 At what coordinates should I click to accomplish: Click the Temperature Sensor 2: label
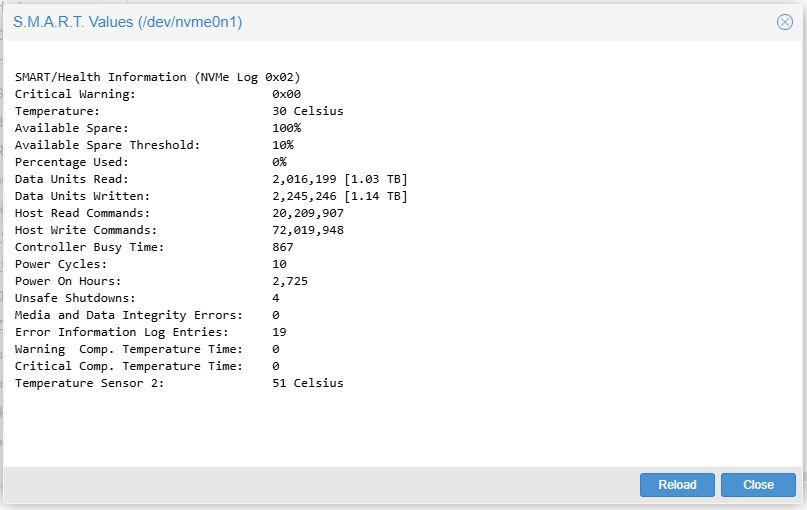point(90,383)
